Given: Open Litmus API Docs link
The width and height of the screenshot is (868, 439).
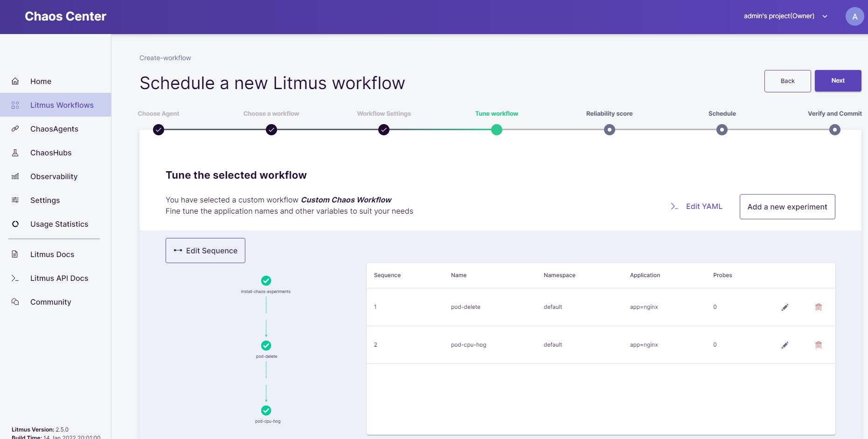Looking at the screenshot, I should point(59,278).
